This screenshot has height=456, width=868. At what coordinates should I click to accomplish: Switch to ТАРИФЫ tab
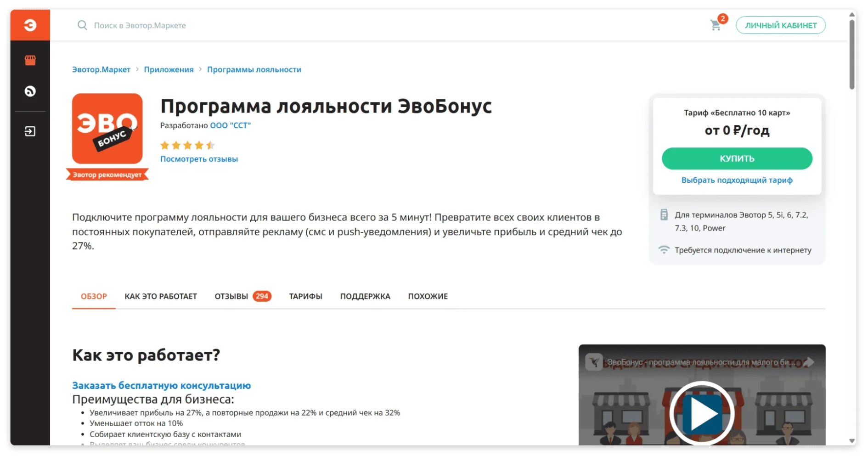(305, 296)
